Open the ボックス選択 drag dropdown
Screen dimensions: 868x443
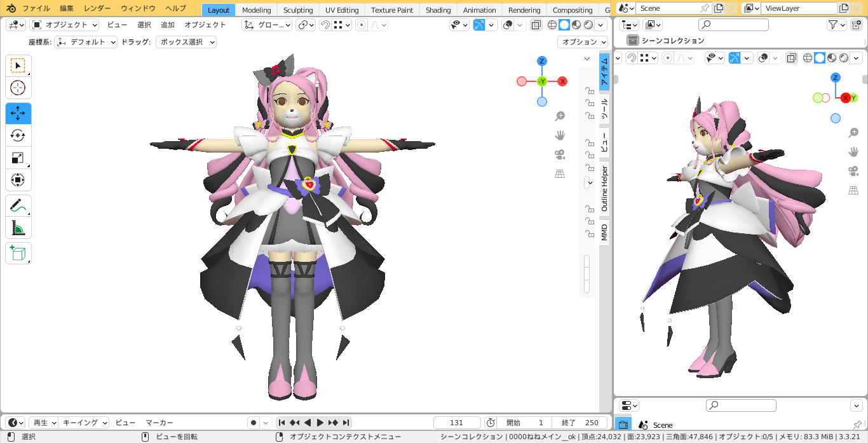(186, 42)
